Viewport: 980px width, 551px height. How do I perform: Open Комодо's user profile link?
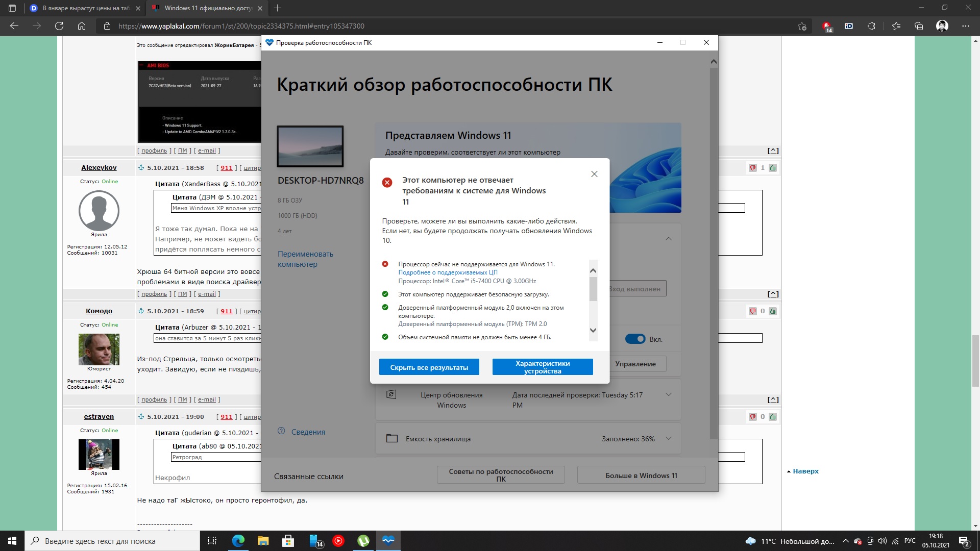(x=99, y=311)
